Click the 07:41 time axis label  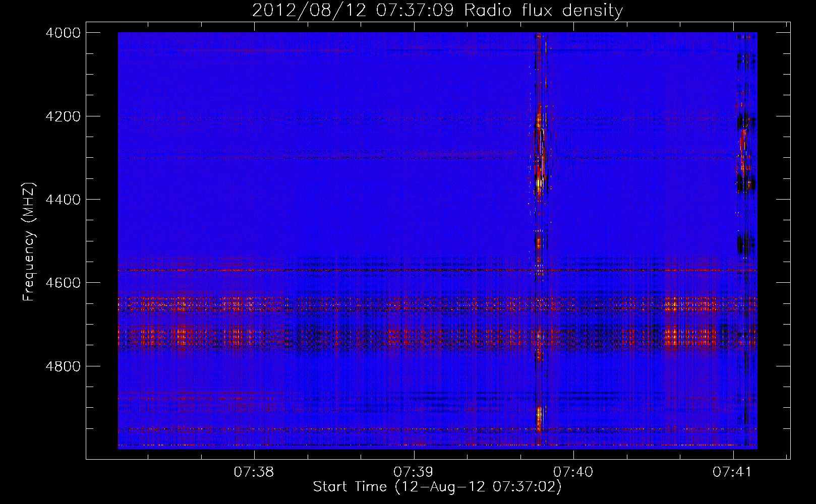(x=733, y=472)
